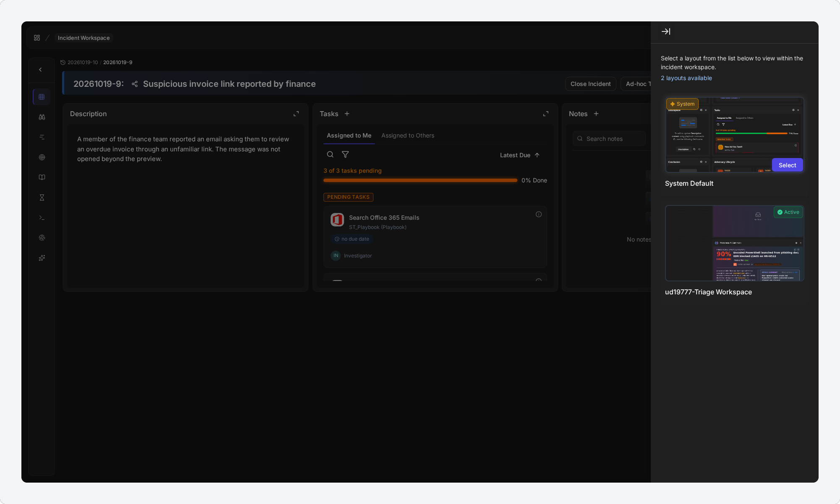The image size is (840, 504).
Task: Open the list lines sidebar icon
Action: point(42,137)
